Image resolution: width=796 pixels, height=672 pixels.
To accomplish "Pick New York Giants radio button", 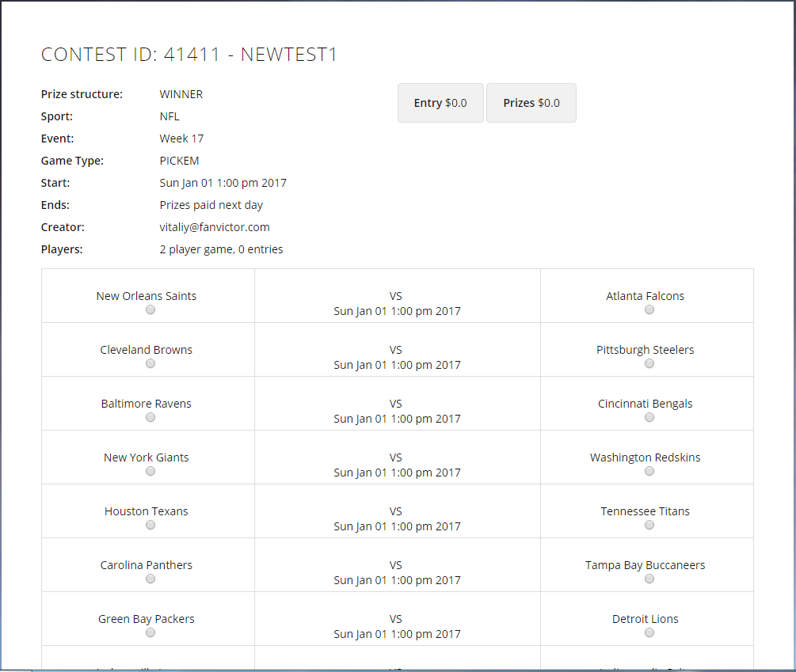I will [150, 471].
